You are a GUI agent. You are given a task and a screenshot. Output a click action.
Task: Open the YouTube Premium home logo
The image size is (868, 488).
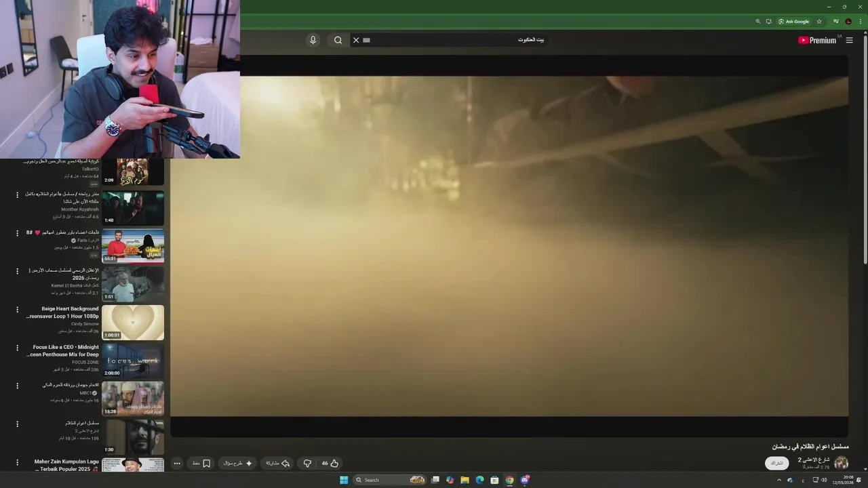[x=817, y=40]
